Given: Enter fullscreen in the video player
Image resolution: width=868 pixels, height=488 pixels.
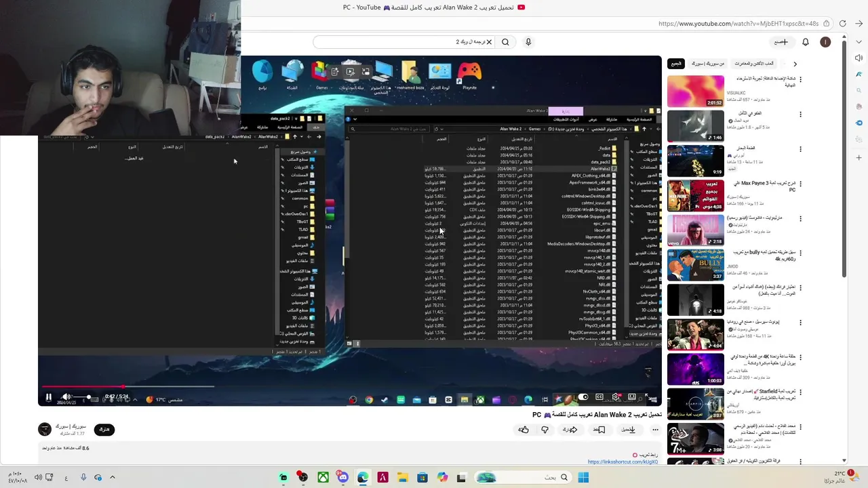Looking at the screenshot, I should 648,397.
